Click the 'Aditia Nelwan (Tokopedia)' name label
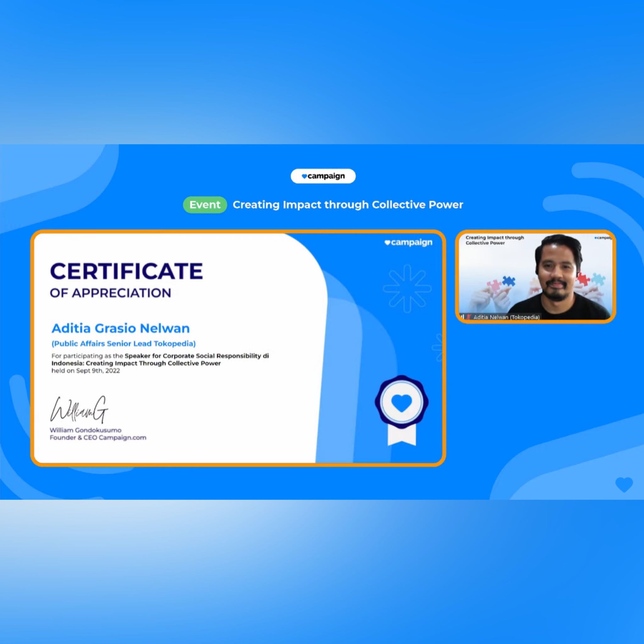The width and height of the screenshot is (644, 644). tap(506, 317)
